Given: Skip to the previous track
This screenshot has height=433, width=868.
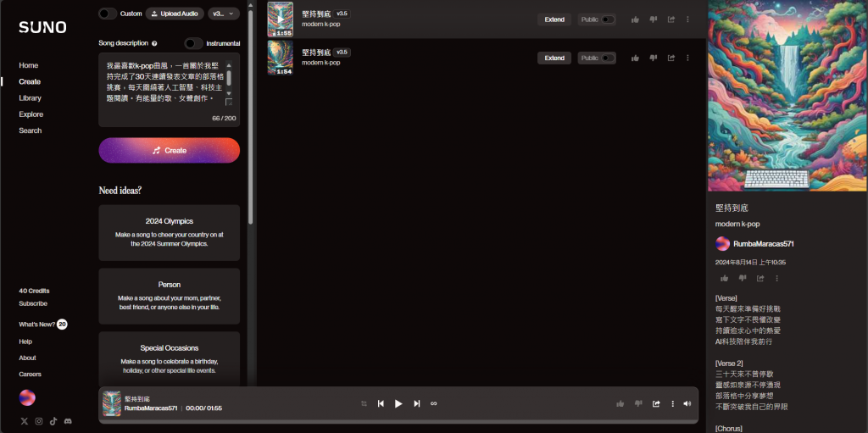Looking at the screenshot, I should [x=381, y=403].
